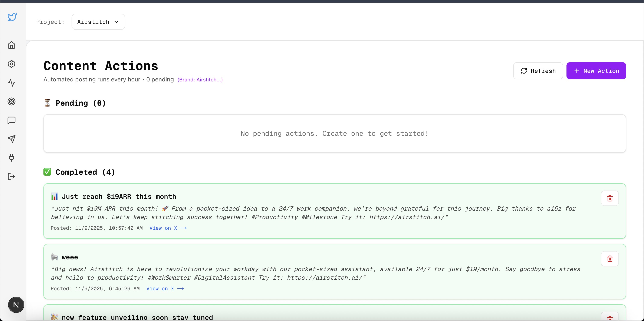This screenshot has width=644, height=321.
Task: Click the Brand: Airstitch purple link
Action: pyautogui.click(x=200, y=80)
